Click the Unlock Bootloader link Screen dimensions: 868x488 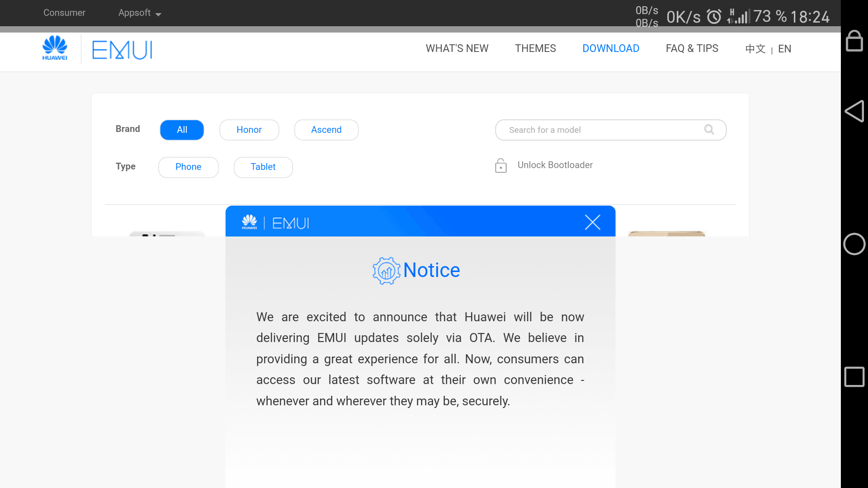[555, 165]
